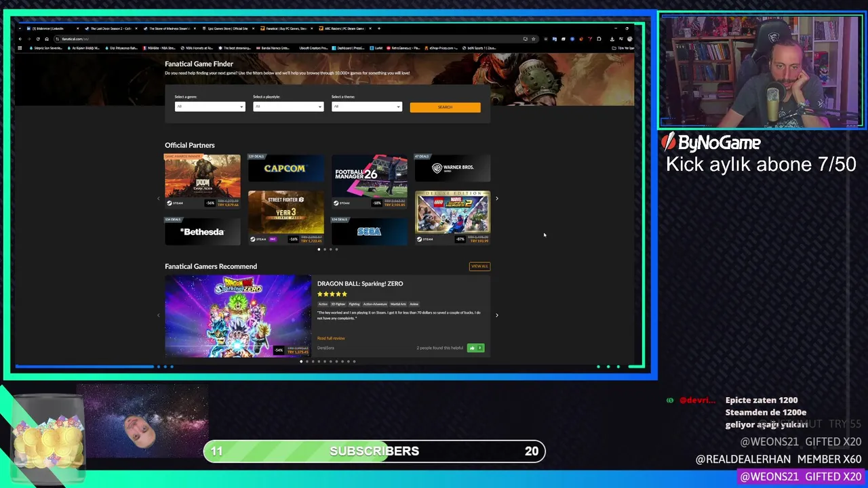Open the Select a genre dropdown
The image size is (868, 488).
tap(210, 106)
